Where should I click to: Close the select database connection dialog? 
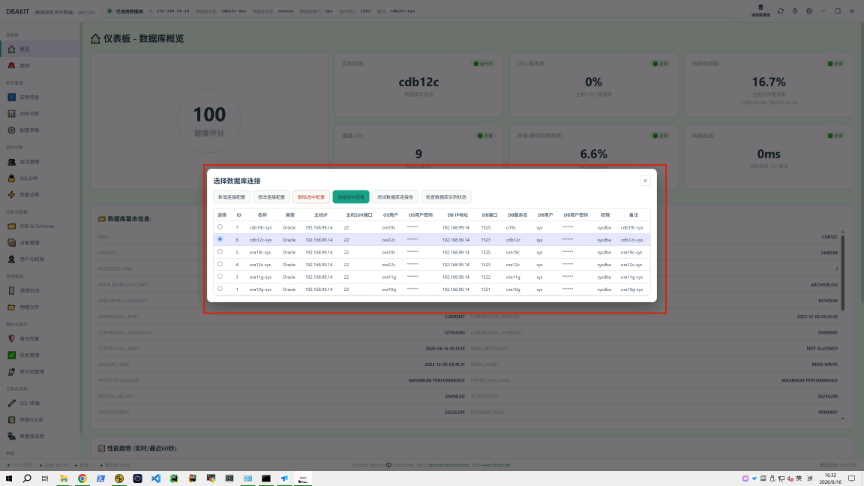[645, 181]
